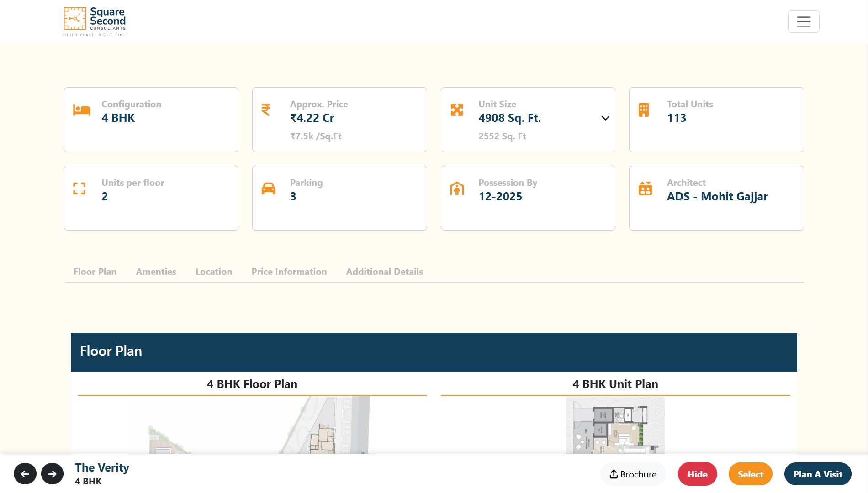Click the garage icon in Possession By card
Viewport: 868px width, 493px height.
click(x=457, y=189)
